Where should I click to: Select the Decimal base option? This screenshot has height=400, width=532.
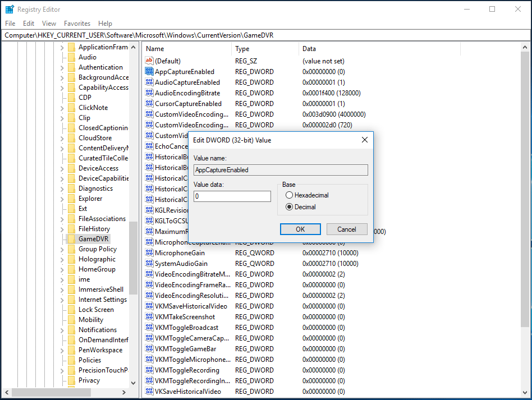[290, 207]
